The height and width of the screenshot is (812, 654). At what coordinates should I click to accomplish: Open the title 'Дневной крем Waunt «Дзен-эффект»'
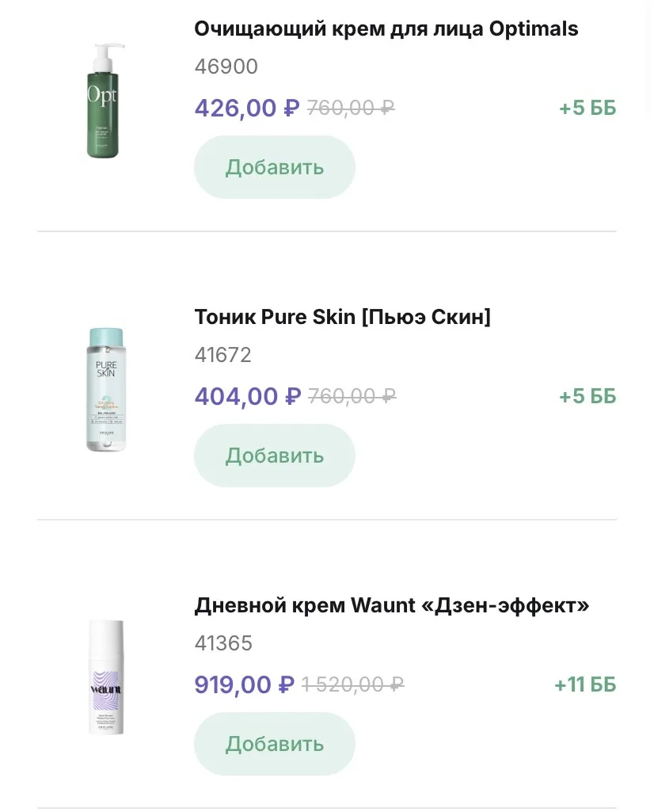pos(392,605)
